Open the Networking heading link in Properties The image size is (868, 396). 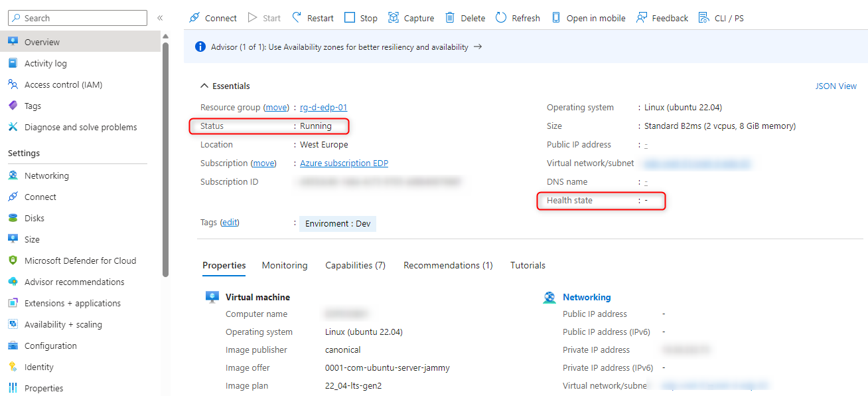tap(587, 297)
